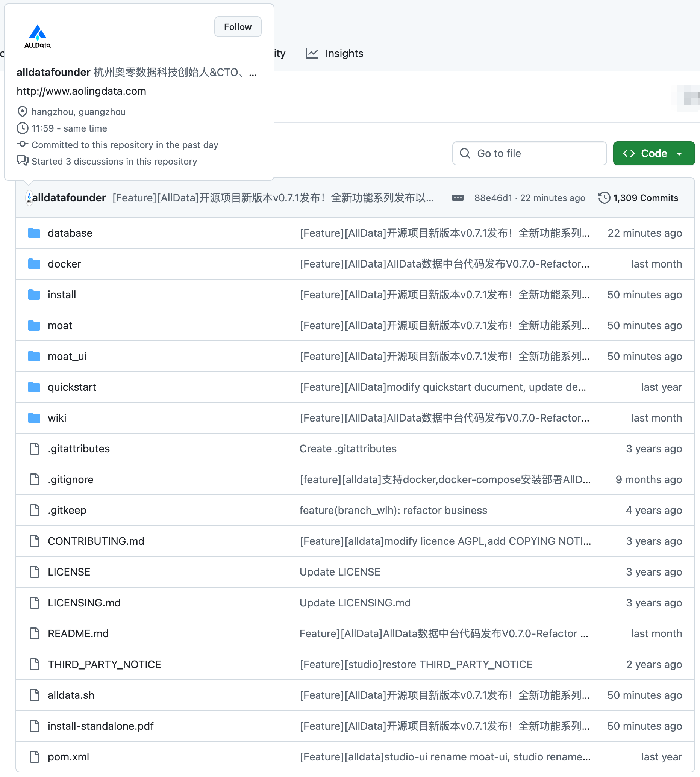700x777 pixels.
Task: Open THIRD_PARTY_NOTICE file
Action: (x=104, y=664)
